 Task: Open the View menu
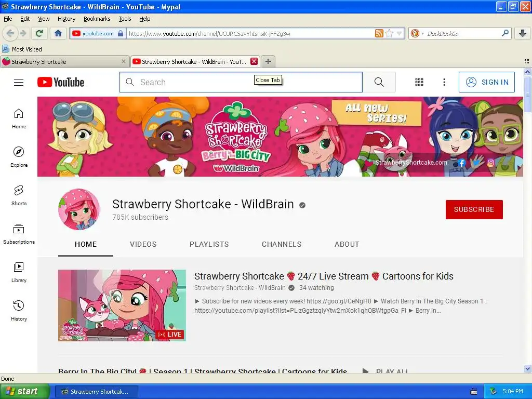pos(44,19)
